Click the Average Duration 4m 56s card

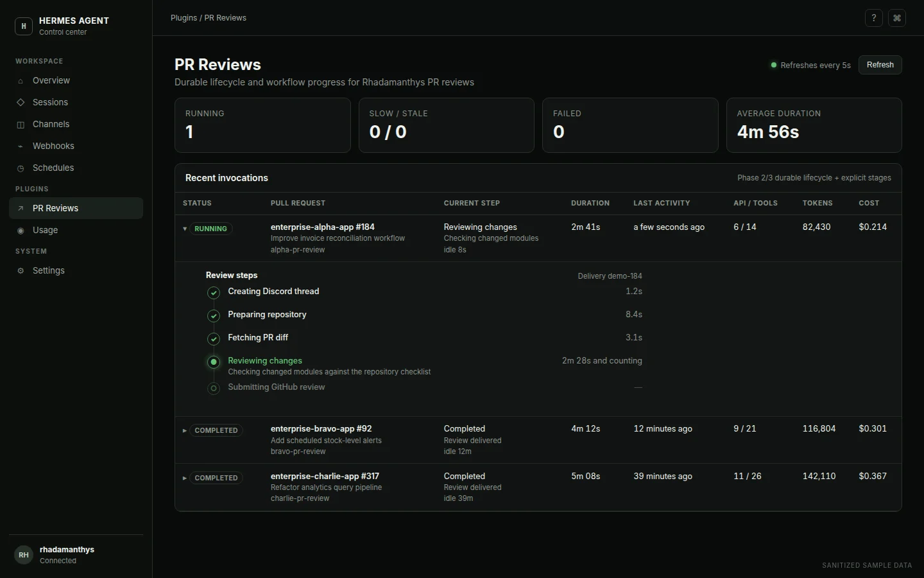point(814,125)
